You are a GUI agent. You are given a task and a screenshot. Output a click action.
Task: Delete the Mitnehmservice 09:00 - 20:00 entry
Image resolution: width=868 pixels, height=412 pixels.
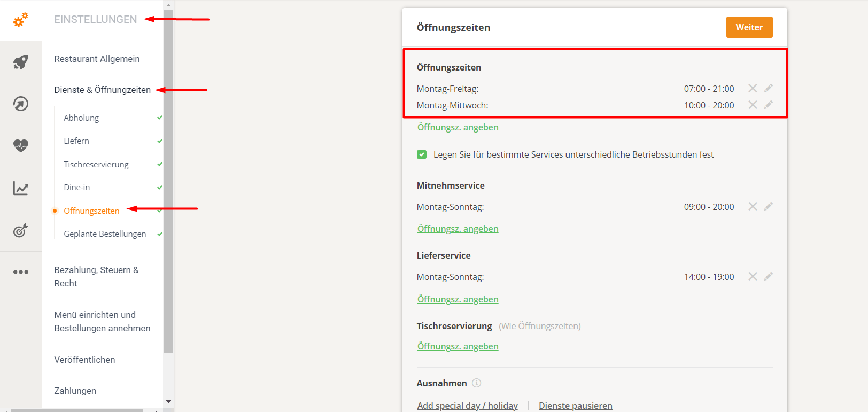click(x=753, y=206)
